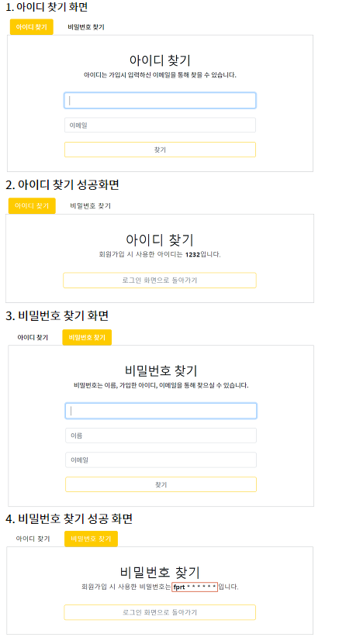Select the 아이디 찾기 tab in section 1

click(32, 27)
